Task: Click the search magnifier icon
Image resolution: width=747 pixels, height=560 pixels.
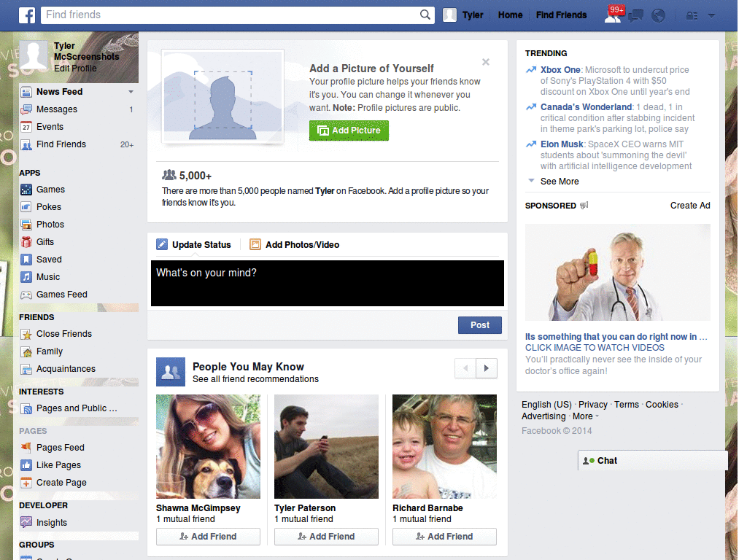Action: pyautogui.click(x=425, y=15)
